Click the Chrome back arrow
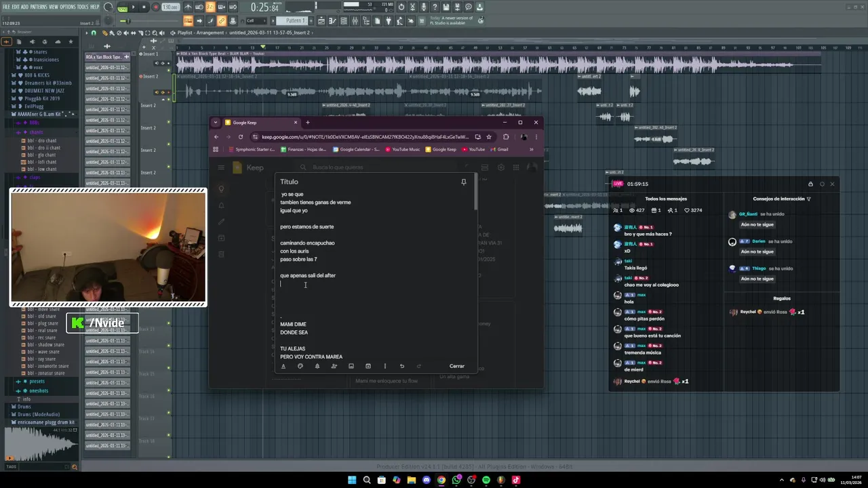868x488 pixels. click(x=216, y=137)
